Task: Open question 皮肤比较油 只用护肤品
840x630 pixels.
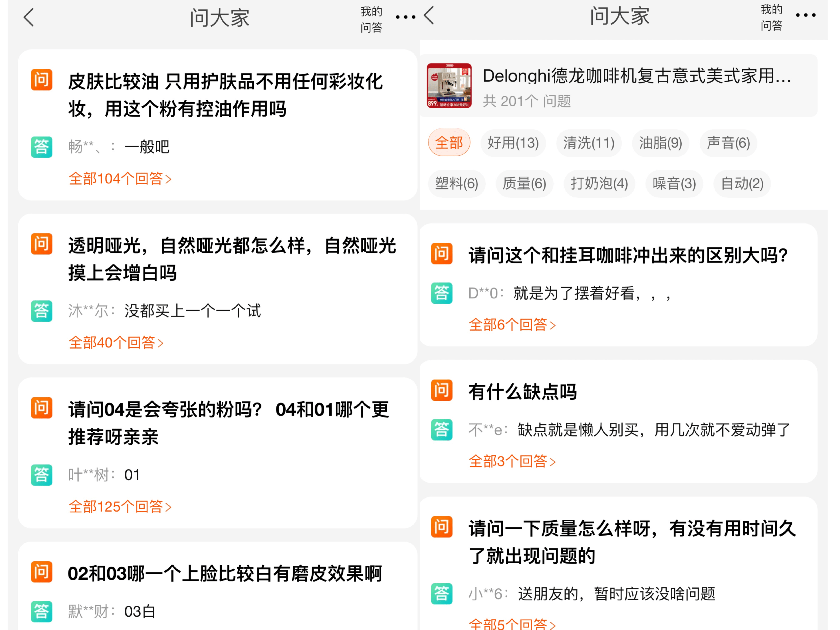Action: pos(225,95)
